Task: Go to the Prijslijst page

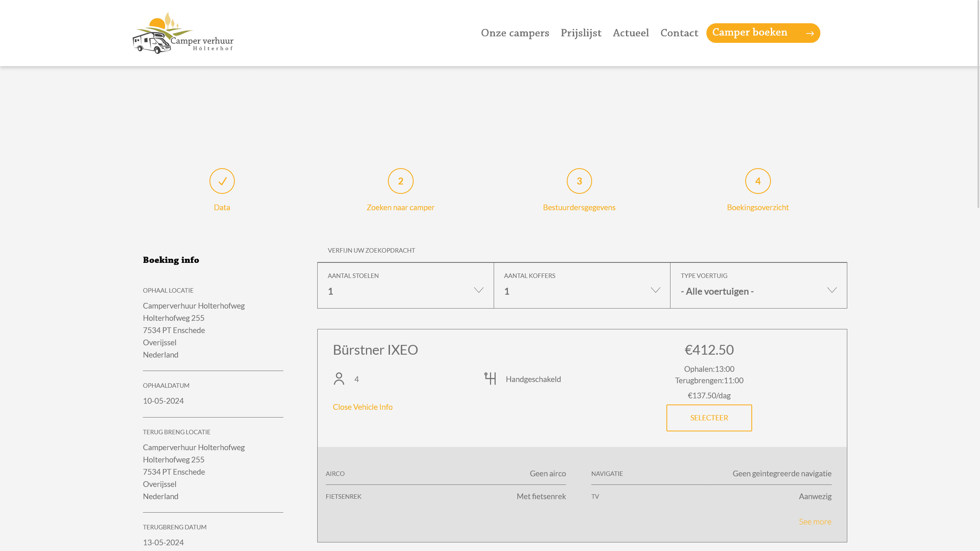Action: click(x=581, y=33)
